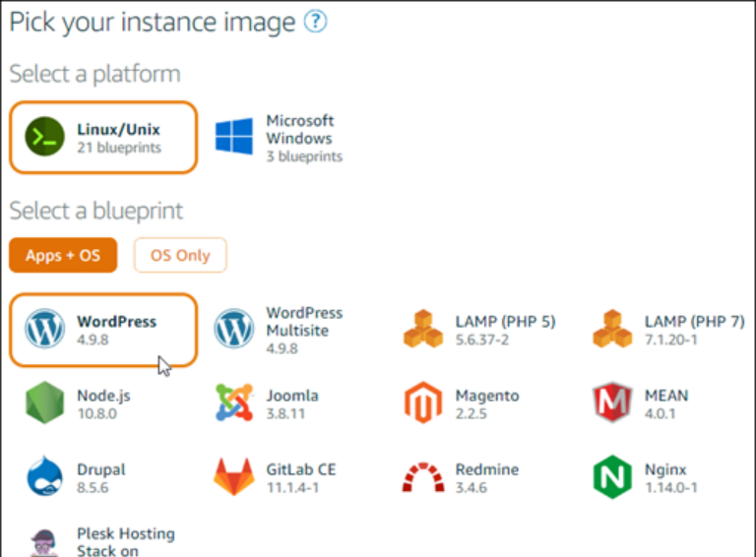Click the Linux/Unix platform label
This screenshot has width=756, height=557.
[118, 129]
